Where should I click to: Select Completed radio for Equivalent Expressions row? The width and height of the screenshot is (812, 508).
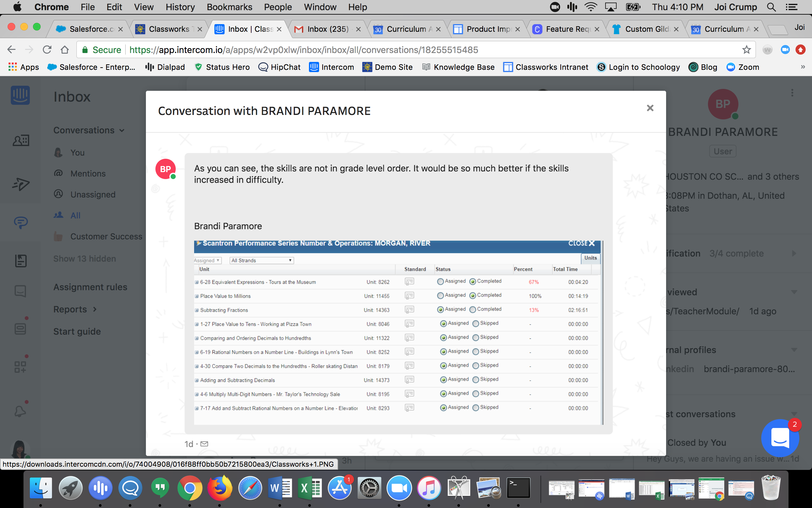(x=472, y=282)
